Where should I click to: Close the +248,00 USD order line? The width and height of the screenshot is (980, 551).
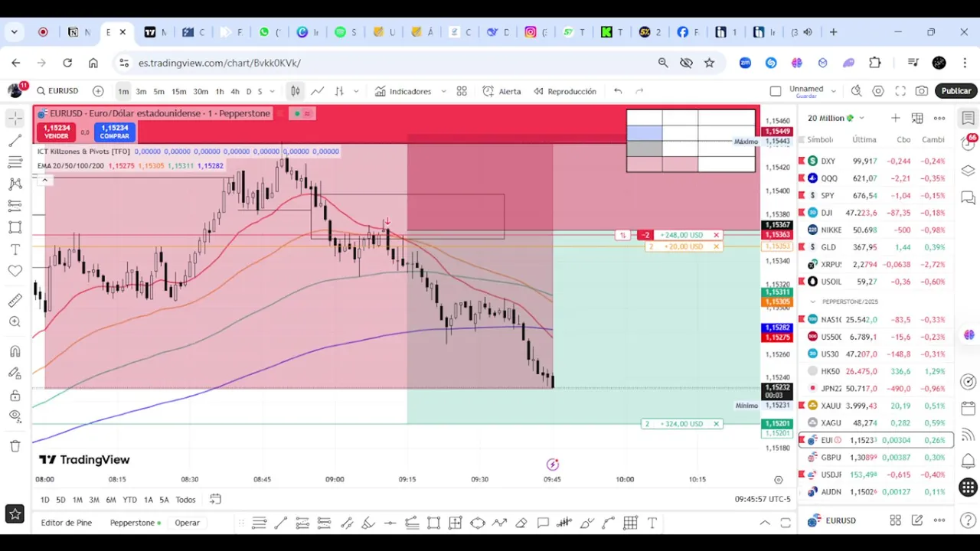716,235
